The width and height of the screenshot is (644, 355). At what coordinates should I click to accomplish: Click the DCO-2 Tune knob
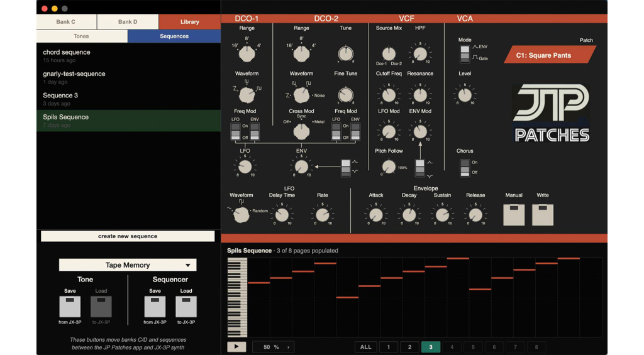click(x=345, y=54)
